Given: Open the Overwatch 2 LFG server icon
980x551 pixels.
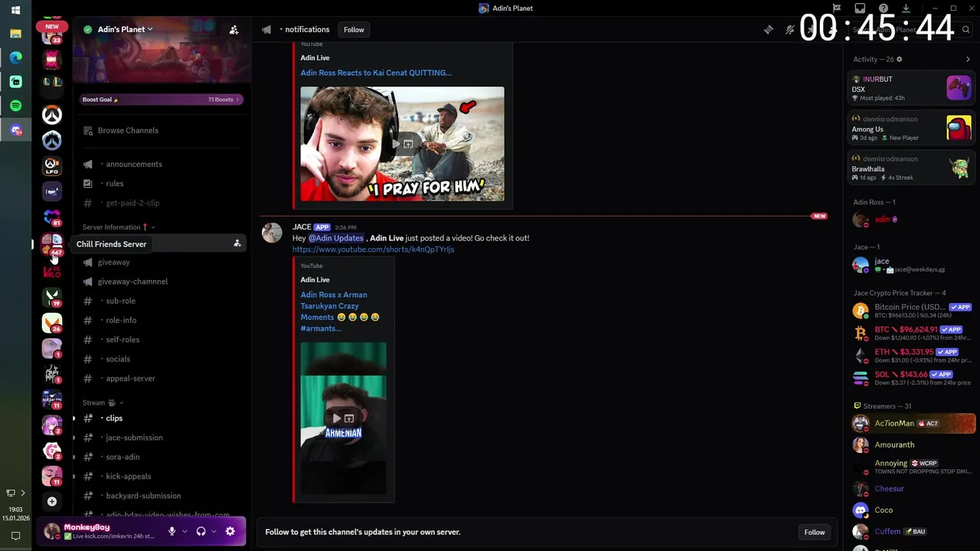Looking at the screenshot, I should (51, 165).
